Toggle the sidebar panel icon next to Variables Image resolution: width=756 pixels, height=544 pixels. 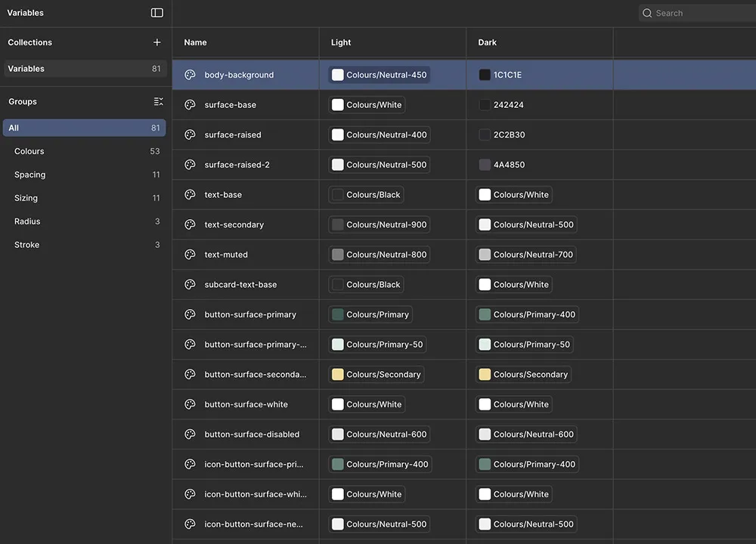[157, 13]
